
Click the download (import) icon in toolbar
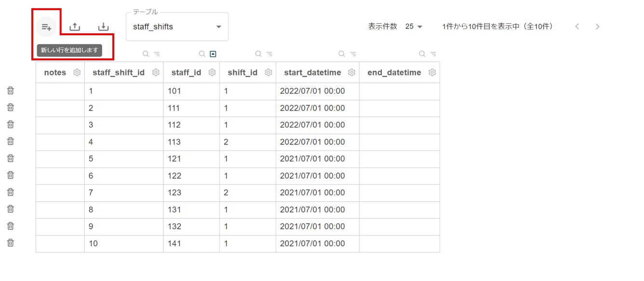tap(104, 27)
